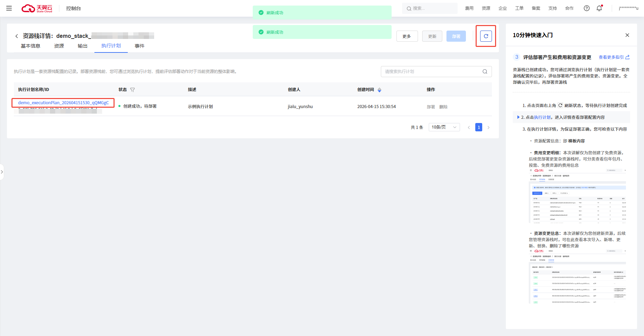Viewport: 644px width, 336px height.
Task: Select the 执行计划 tab
Action: [111, 46]
